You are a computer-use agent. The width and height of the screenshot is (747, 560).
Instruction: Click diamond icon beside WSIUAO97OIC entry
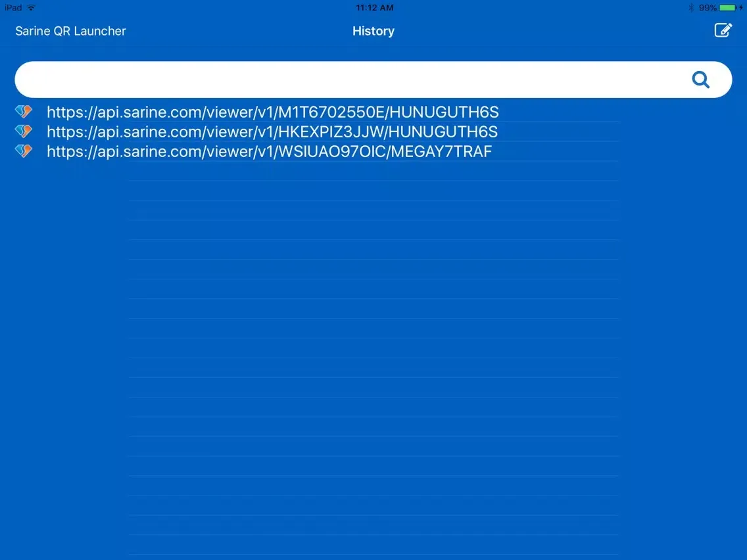click(24, 151)
